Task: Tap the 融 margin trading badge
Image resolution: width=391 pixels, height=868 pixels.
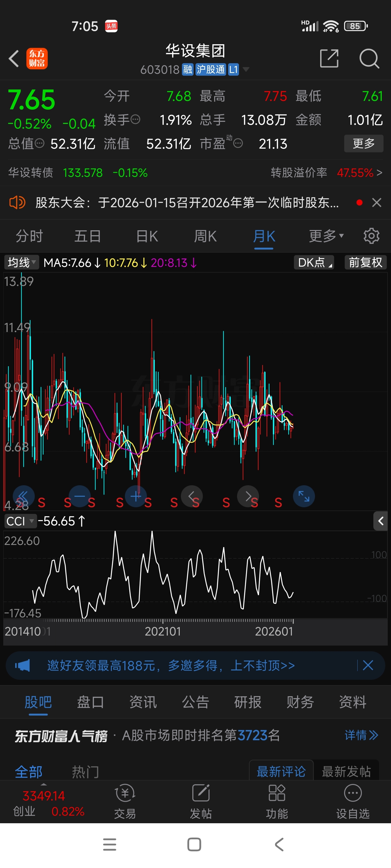Action: (188, 69)
